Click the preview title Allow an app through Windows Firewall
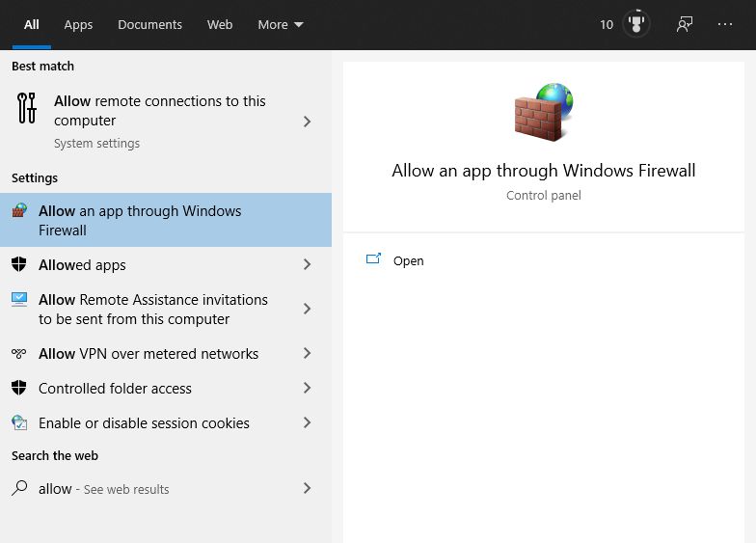The image size is (756, 543). coord(544,171)
